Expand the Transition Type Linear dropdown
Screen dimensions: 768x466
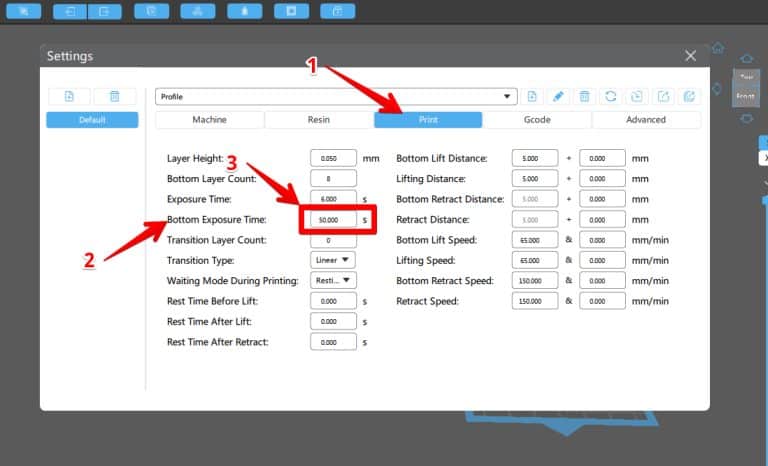(333, 260)
